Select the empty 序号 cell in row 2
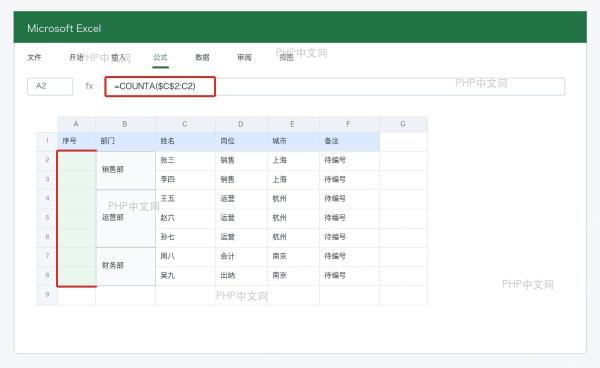This screenshot has width=600, height=368. [77, 161]
